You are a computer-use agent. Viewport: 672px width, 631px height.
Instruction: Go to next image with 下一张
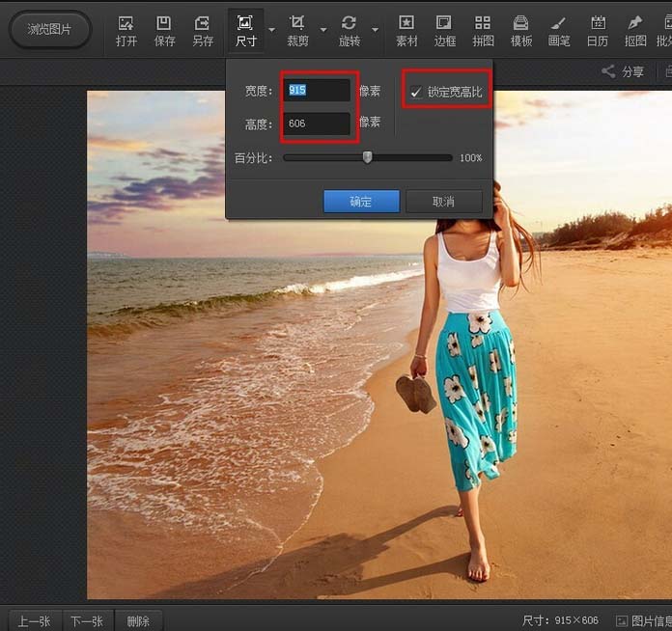pyautogui.click(x=87, y=620)
